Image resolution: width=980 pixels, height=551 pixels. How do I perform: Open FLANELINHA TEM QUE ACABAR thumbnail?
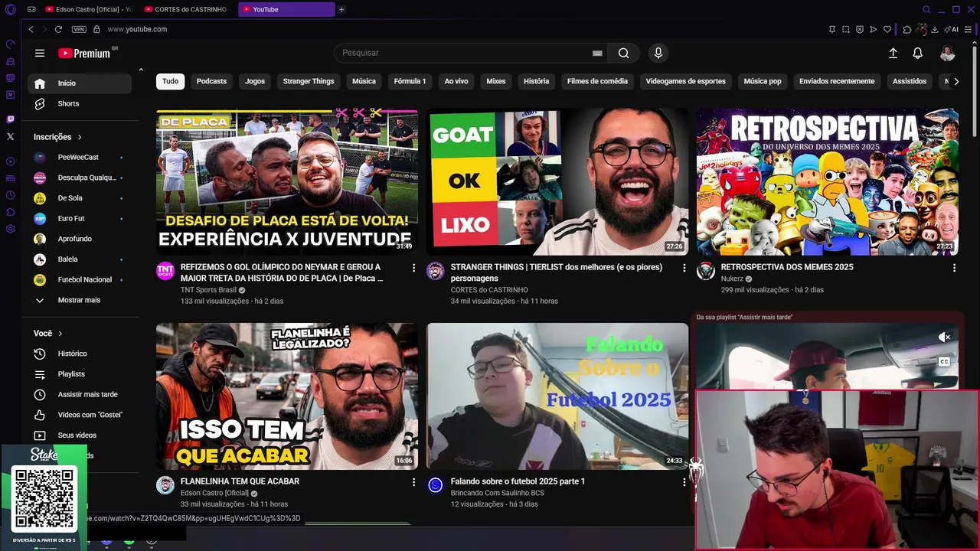pyautogui.click(x=287, y=396)
